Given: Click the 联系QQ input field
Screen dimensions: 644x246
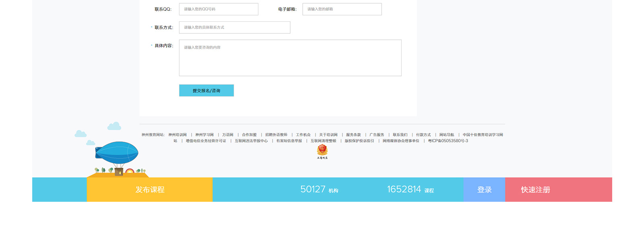Looking at the screenshot, I should [219, 9].
